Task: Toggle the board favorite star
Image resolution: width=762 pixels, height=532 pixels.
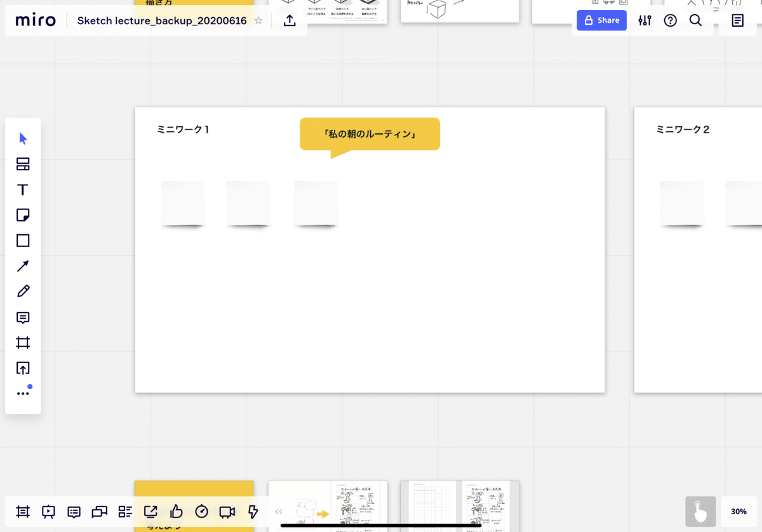Action: pos(258,20)
